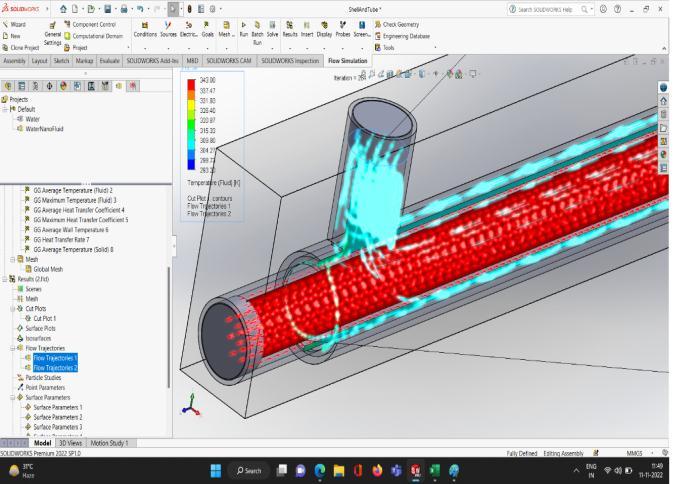Open the Probes tool
This screenshot has width=697, height=484.
coord(343,29)
